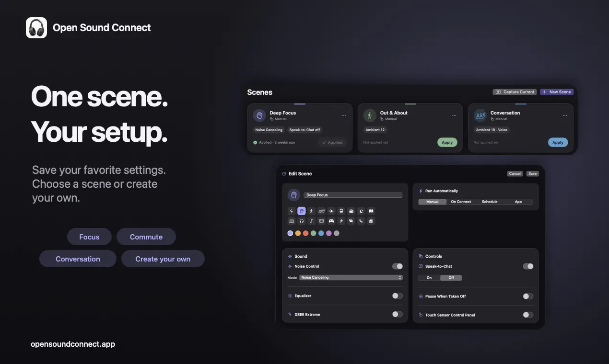Choose the open book scene icon

(x=371, y=211)
